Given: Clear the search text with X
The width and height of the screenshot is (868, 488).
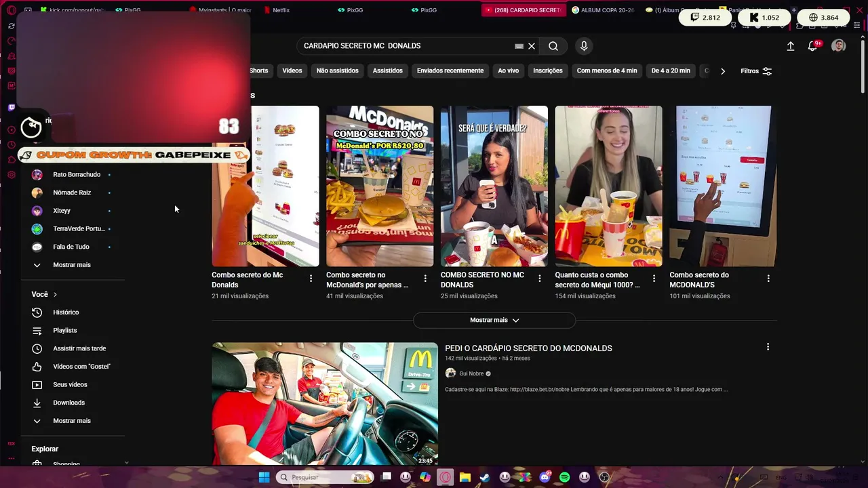Looking at the screenshot, I should (x=532, y=46).
